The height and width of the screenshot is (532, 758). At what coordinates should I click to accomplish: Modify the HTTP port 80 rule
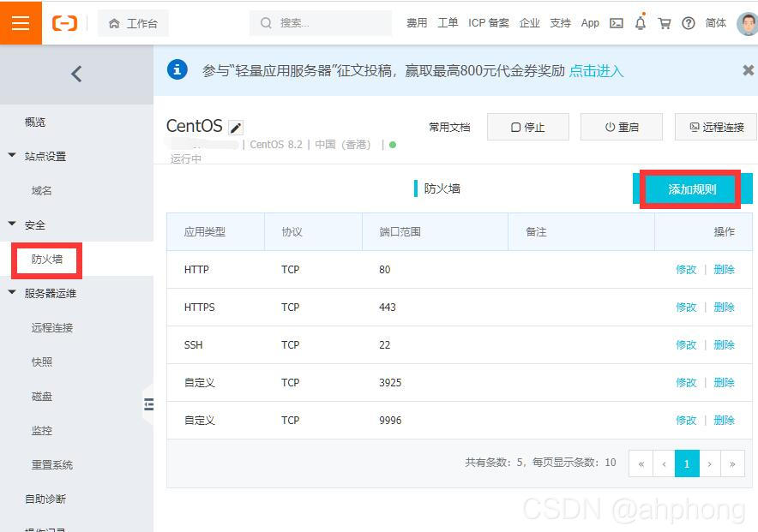tap(686, 269)
